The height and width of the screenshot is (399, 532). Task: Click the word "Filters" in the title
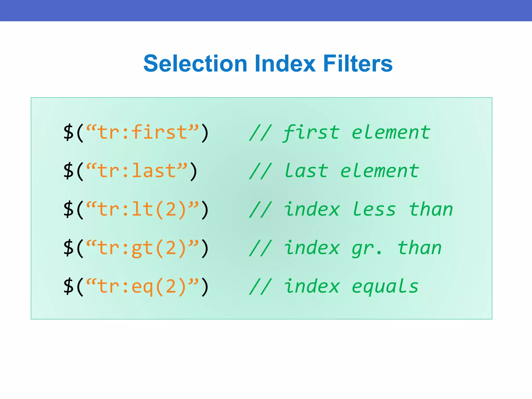point(358,64)
